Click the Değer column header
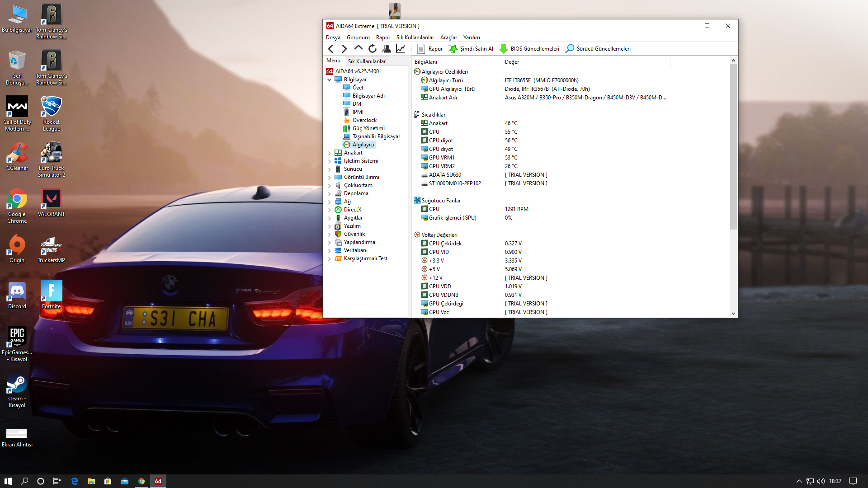 pos(585,62)
